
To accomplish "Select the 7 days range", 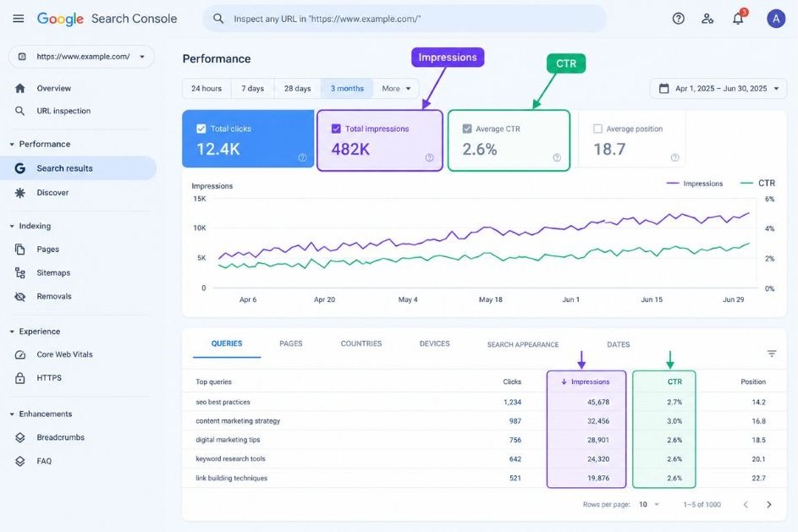I will (252, 89).
